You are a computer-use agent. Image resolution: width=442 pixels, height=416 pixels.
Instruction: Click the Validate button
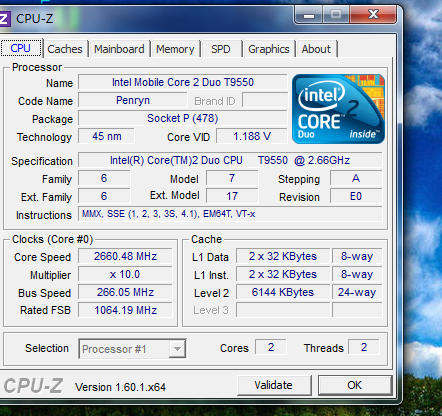274,385
